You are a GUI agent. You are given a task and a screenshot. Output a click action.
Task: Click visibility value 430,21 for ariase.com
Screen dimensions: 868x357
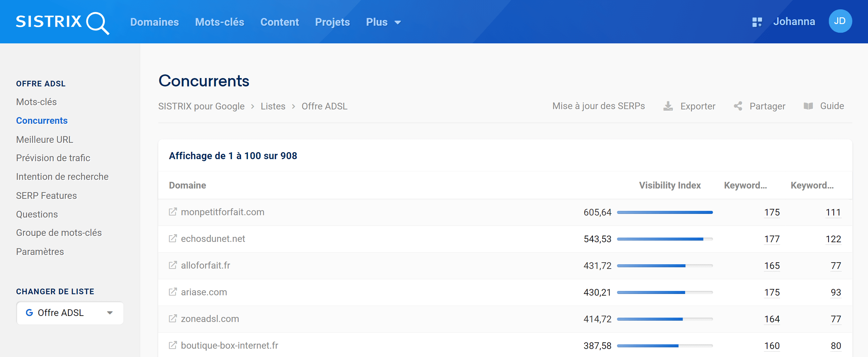597,292
